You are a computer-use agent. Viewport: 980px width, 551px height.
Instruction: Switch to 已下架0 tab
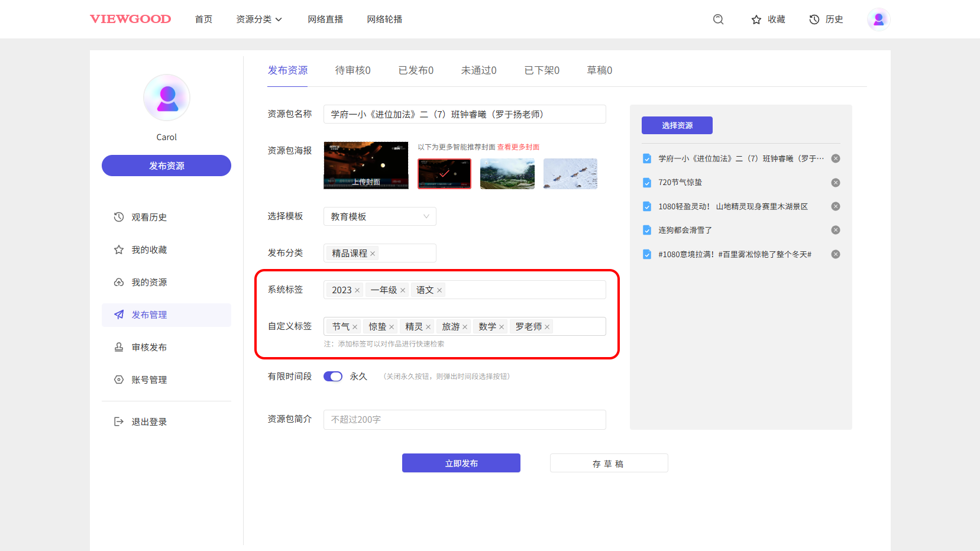[x=542, y=70]
